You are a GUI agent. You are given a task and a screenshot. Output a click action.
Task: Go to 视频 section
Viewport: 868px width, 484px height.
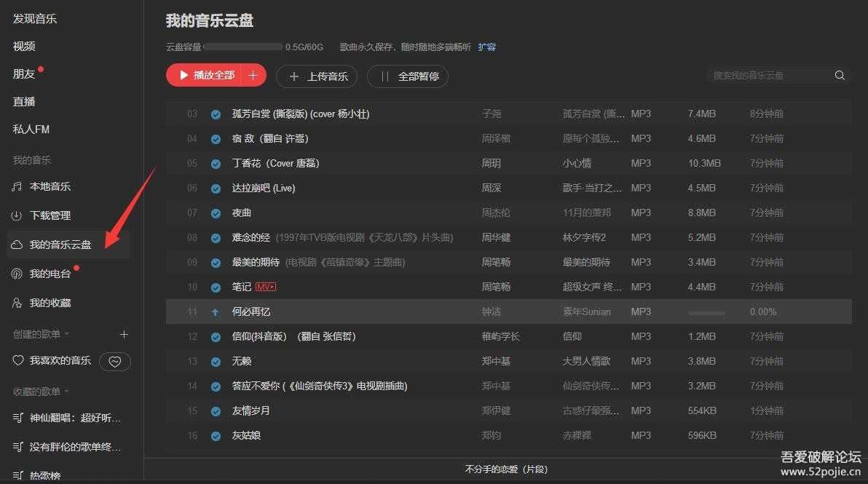24,47
